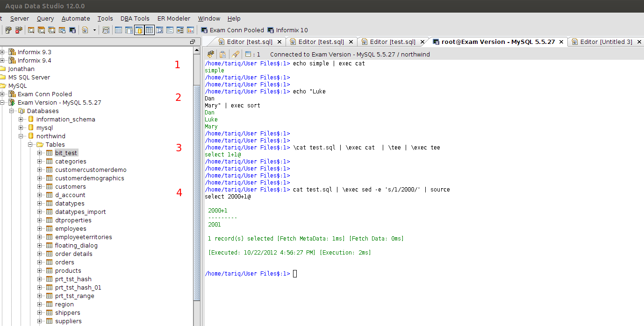
Task: Click the register server toolbar icon
Action: tap(8, 30)
